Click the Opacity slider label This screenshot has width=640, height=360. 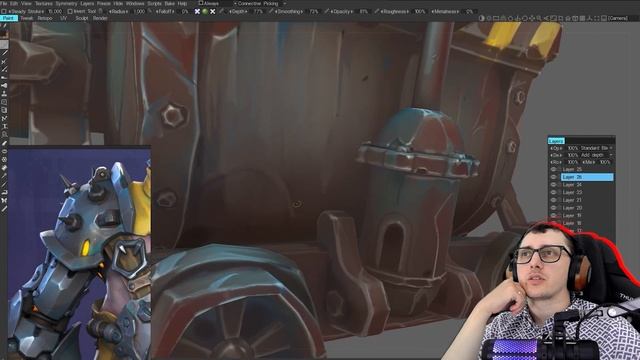pyautogui.click(x=342, y=11)
